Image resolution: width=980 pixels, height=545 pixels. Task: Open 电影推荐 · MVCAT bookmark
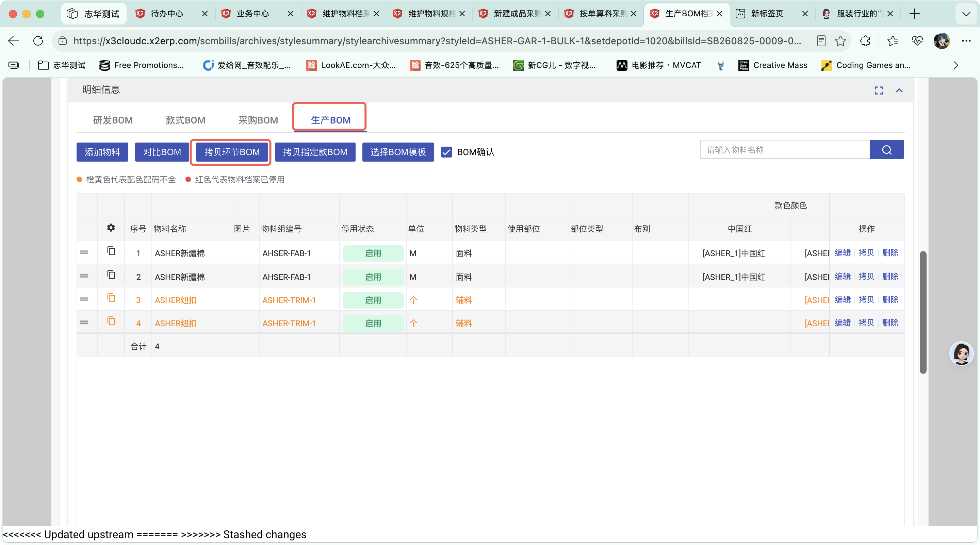point(658,65)
